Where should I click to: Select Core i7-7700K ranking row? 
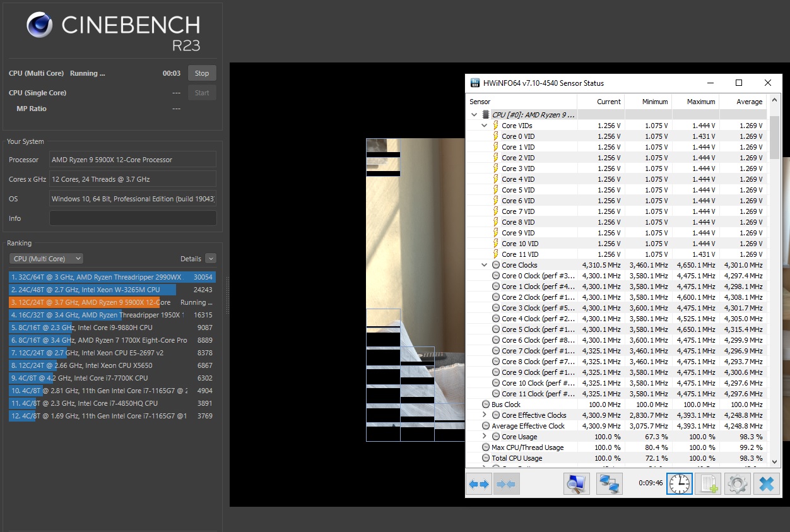point(112,378)
